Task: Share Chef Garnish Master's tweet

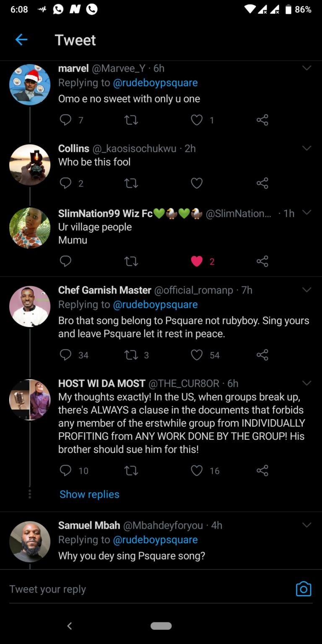Action: pyautogui.click(x=262, y=355)
